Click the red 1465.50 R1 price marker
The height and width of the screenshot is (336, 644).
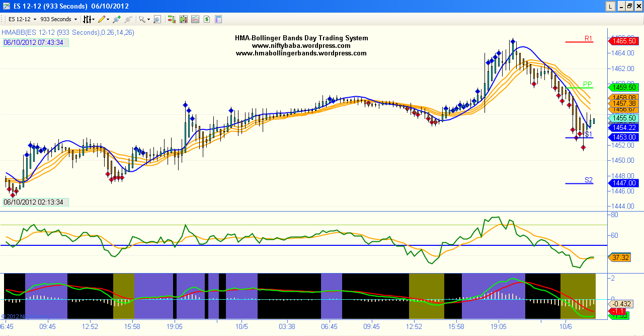(624, 41)
